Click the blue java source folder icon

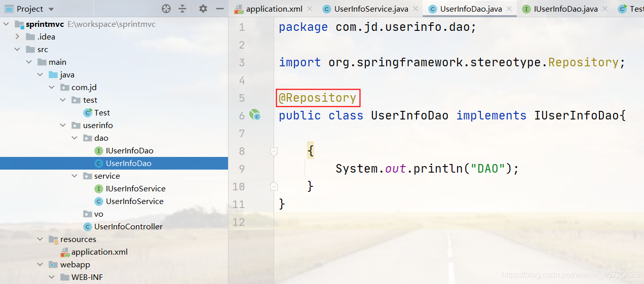click(x=53, y=75)
